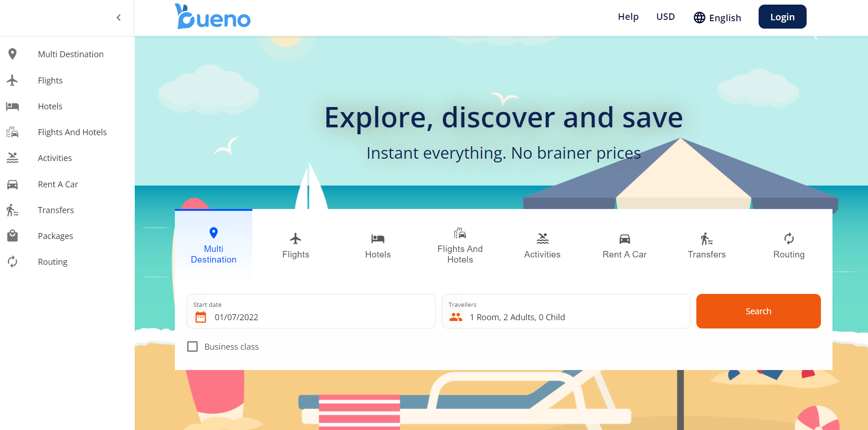
Task: Click the Routing arrows icon in sidebar
Action: click(12, 262)
